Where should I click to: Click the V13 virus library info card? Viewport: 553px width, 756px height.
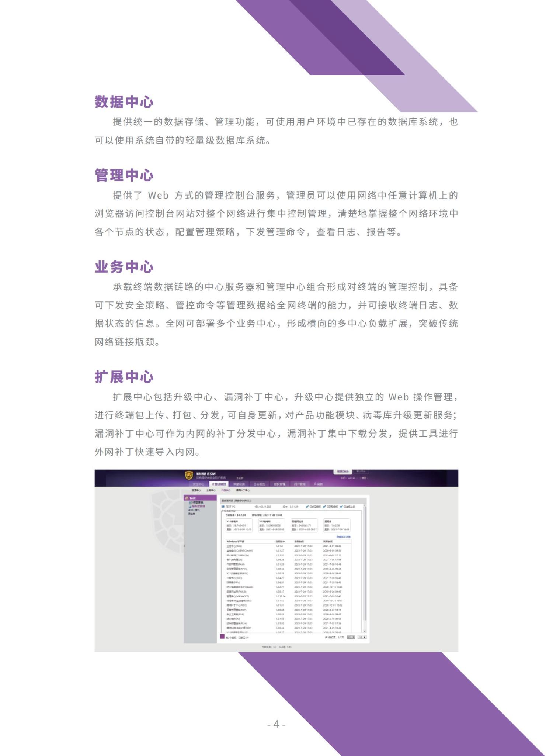point(272,525)
